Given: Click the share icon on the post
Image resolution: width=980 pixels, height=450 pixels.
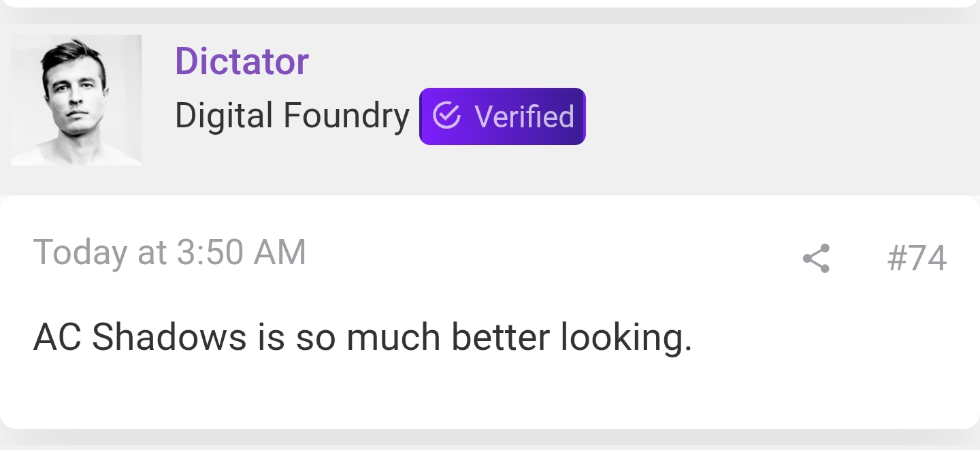Looking at the screenshot, I should point(816,259).
